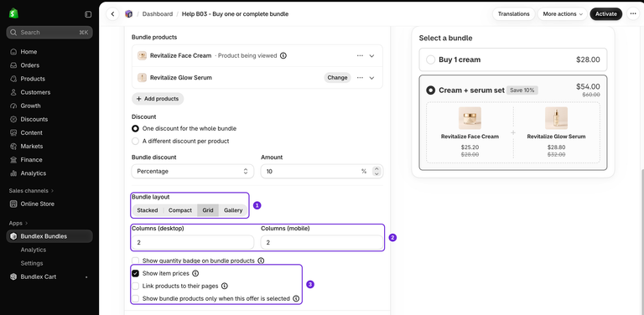The image size is (644, 315).
Task: Click the Translations button
Action: 513,14
